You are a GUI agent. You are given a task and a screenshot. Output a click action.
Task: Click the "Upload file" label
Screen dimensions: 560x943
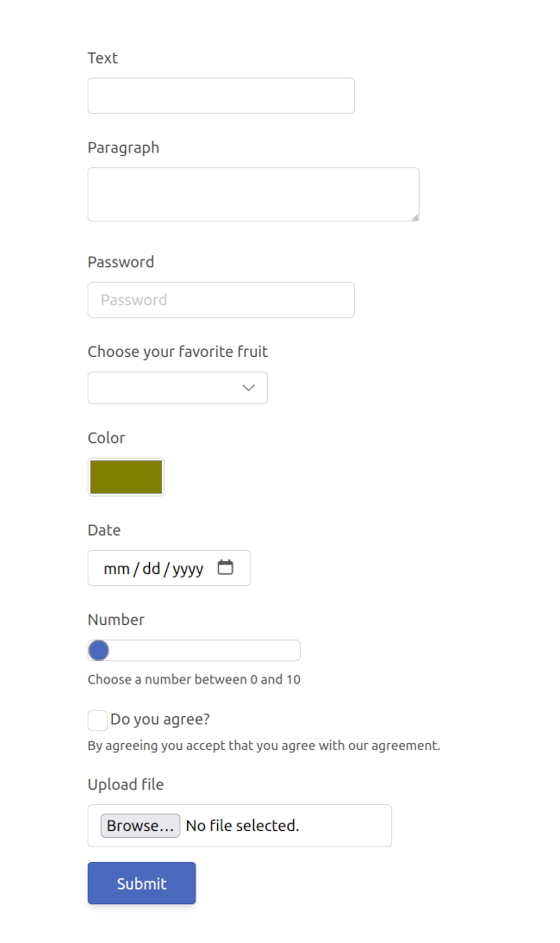tap(126, 784)
